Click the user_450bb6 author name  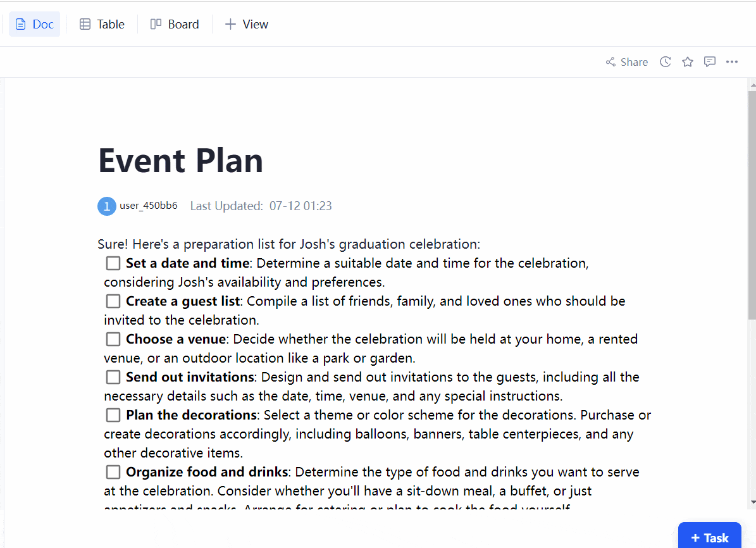[x=149, y=206]
